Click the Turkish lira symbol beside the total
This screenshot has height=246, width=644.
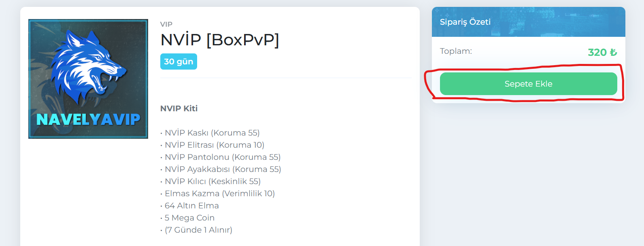click(x=613, y=52)
